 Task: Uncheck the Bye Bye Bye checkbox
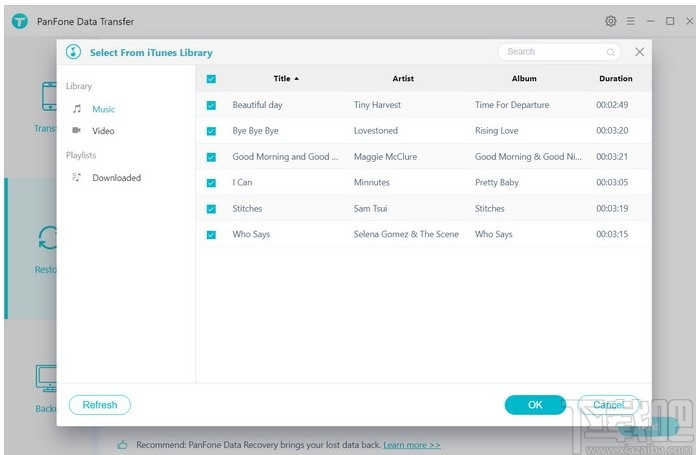pyautogui.click(x=211, y=131)
